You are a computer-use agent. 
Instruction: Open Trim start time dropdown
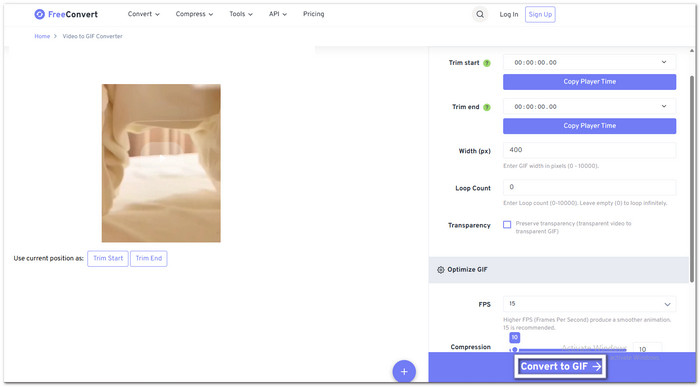point(664,62)
